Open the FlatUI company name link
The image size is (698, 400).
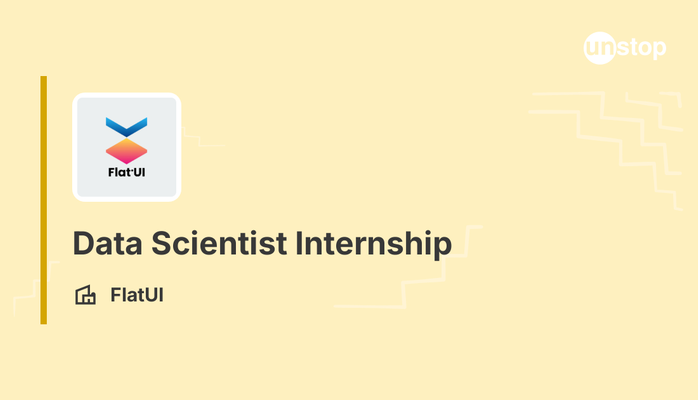click(x=137, y=296)
